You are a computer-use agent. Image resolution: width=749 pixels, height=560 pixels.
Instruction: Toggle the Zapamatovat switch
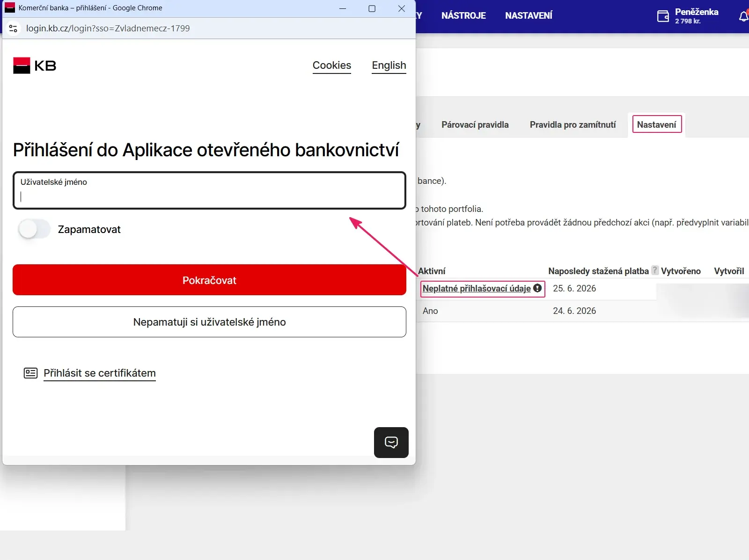pos(34,229)
